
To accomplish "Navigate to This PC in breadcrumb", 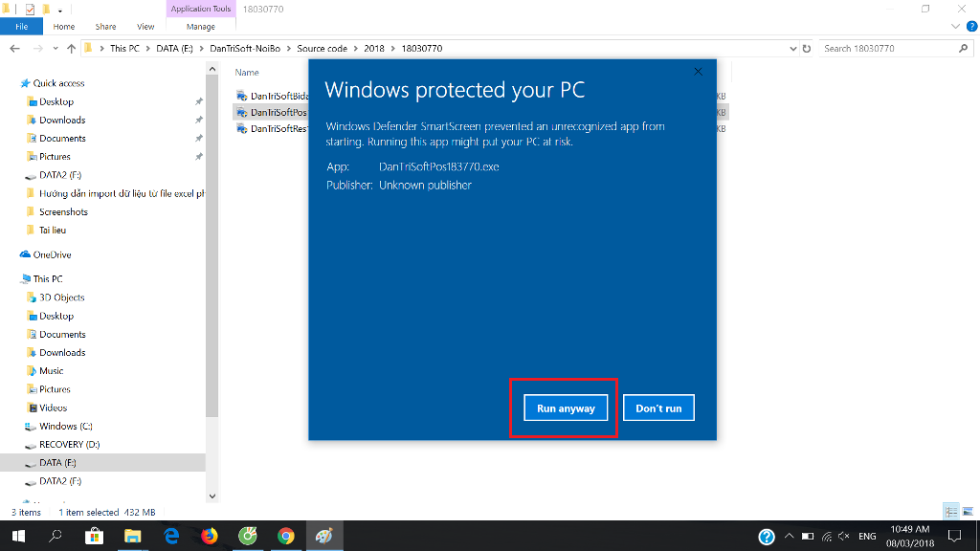I will 124,48.
